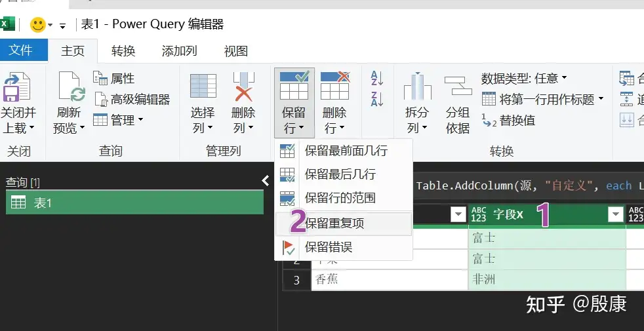Expand the 删除列 dropdown arrow
The image size is (644, 331).
[x=251, y=128]
